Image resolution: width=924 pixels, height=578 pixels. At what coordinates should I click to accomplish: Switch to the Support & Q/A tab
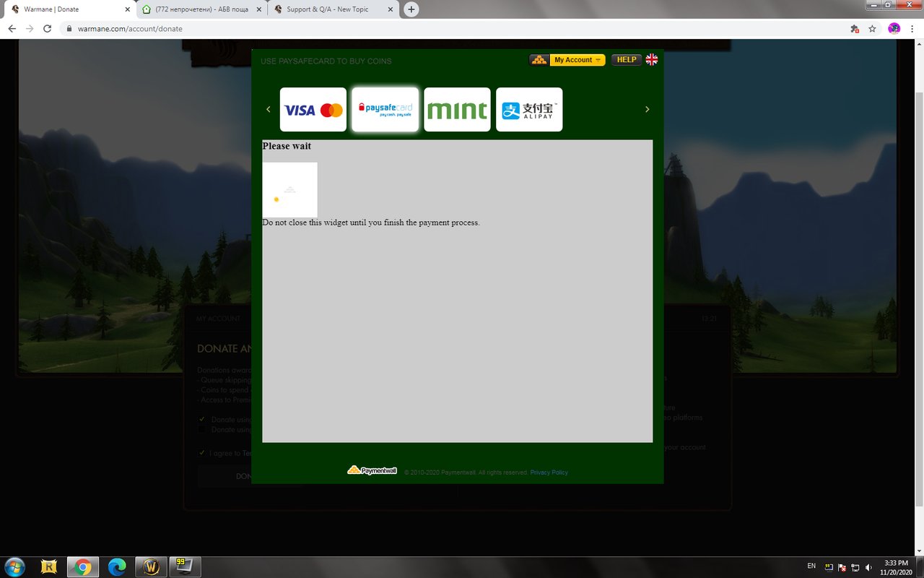point(334,9)
